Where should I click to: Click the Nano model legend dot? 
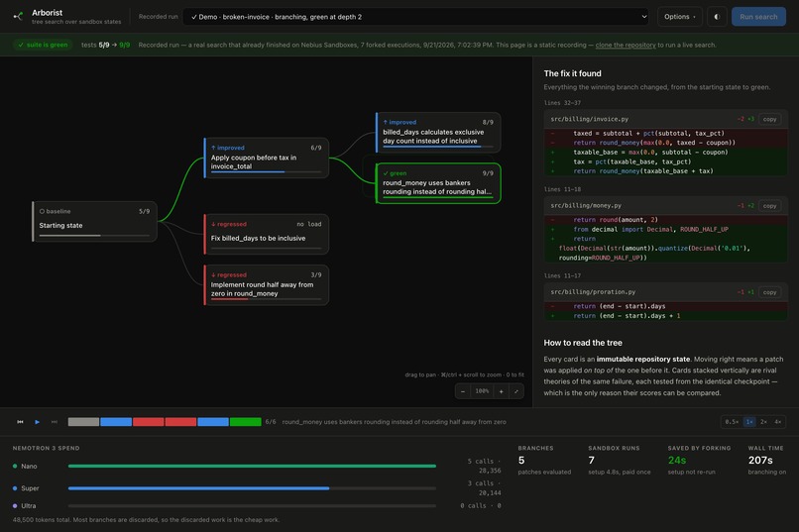[15, 466]
